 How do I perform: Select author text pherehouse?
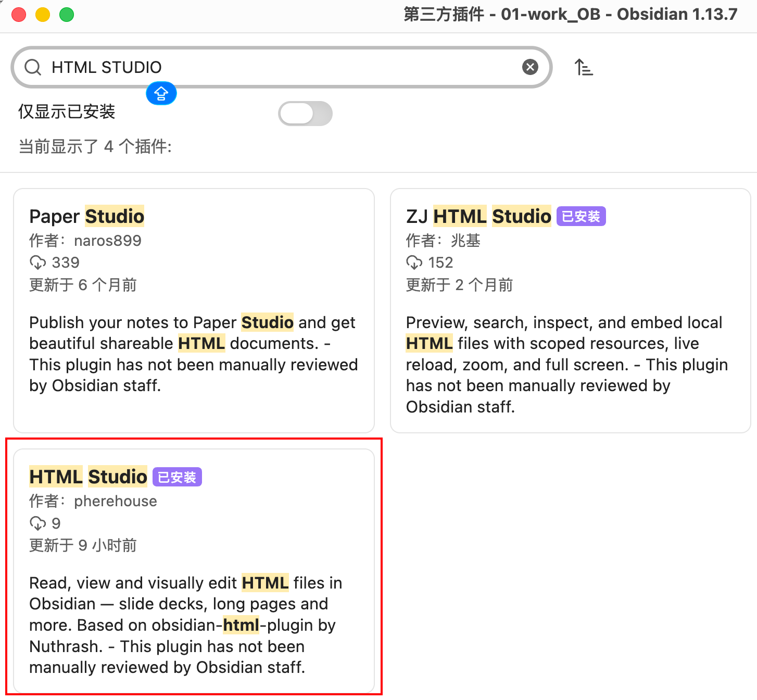click(116, 501)
